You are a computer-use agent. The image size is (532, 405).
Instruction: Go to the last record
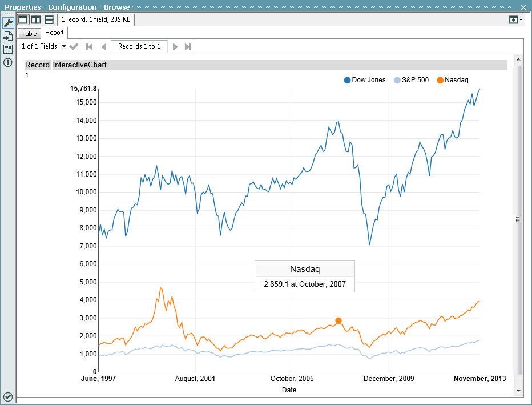(x=188, y=46)
